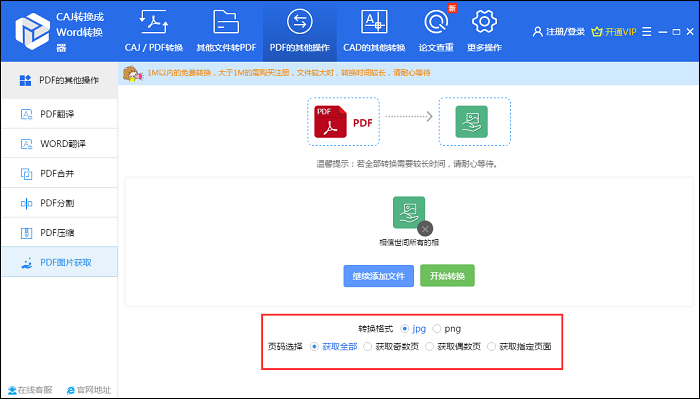Click the green image output icon at top

click(471, 121)
